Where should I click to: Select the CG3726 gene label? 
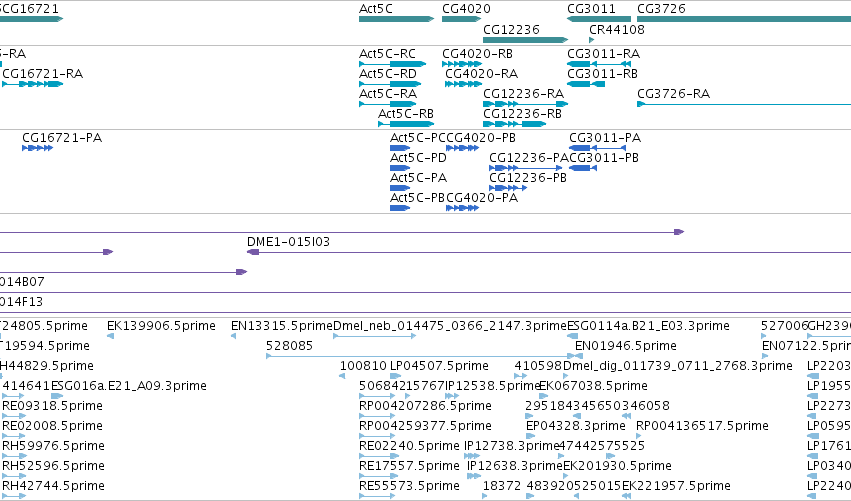pos(662,9)
